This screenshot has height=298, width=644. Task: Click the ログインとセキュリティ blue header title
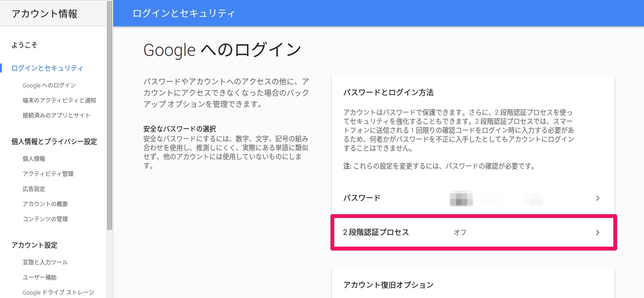(184, 13)
